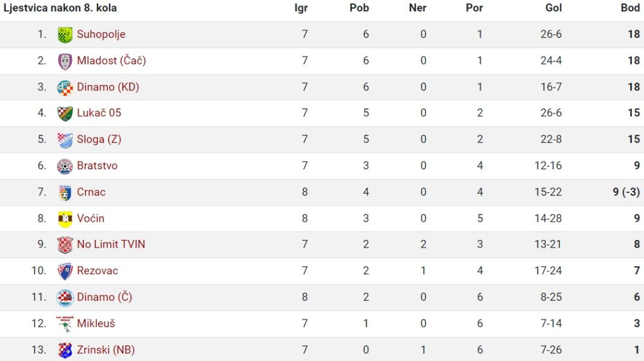This screenshot has width=644, height=361.
Task: Open the Mladost (Čač) team link
Action: [x=112, y=60]
